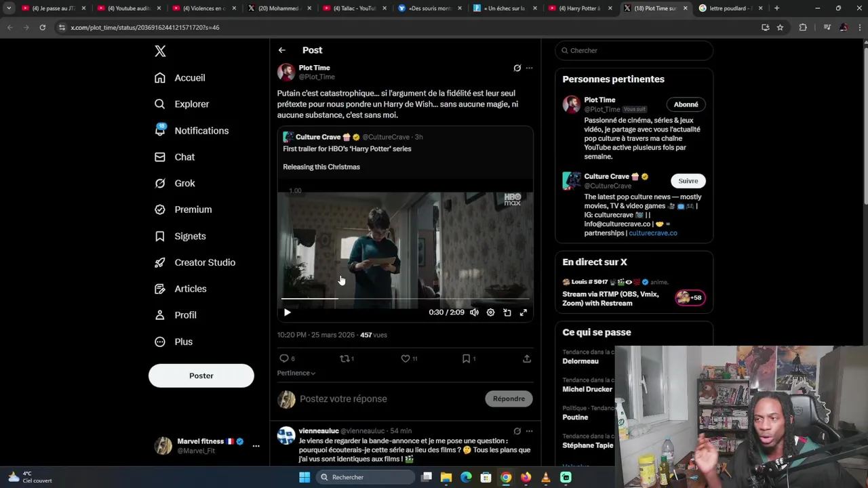Image resolution: width=868 pixels, height=488 pixels.
Task: Click the Articles icon in sidebar
Action: tap(160, 289)
